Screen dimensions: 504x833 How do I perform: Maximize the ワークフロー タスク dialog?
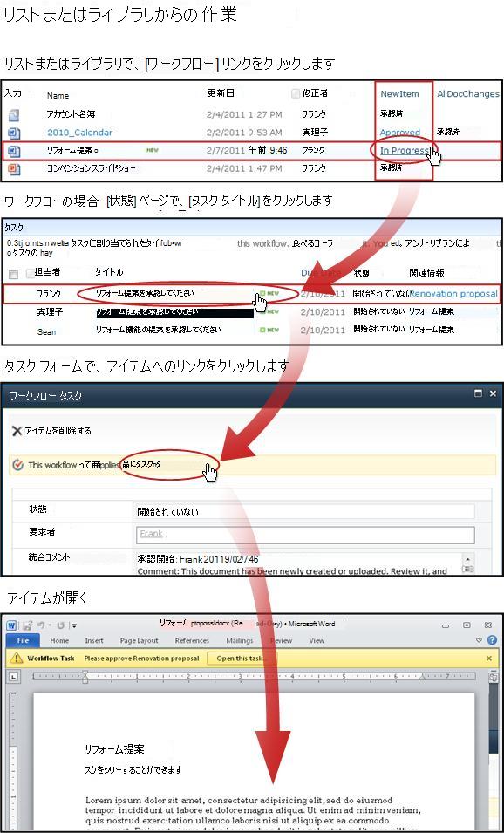(478, 393)
